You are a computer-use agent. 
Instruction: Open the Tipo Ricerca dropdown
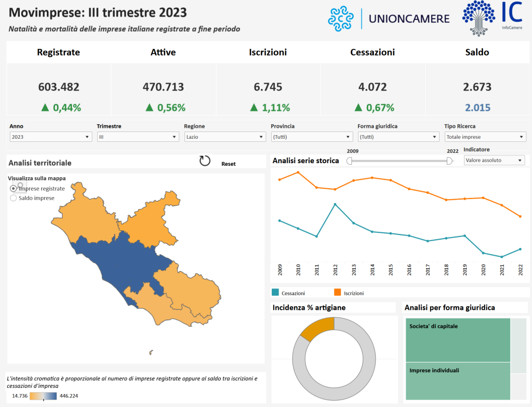click(485, 137)
